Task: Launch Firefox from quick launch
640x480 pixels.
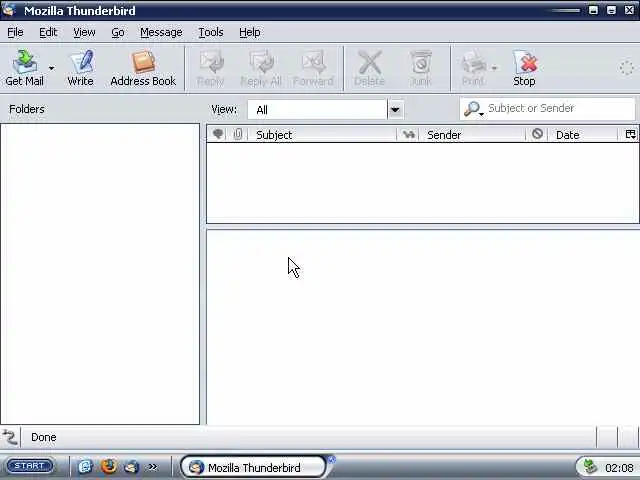Action: point(109,466)
